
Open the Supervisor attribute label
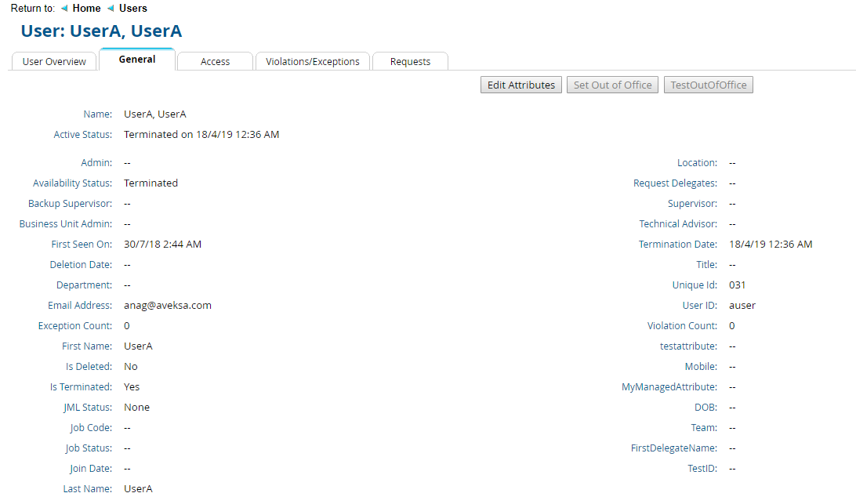coord(695,203)
